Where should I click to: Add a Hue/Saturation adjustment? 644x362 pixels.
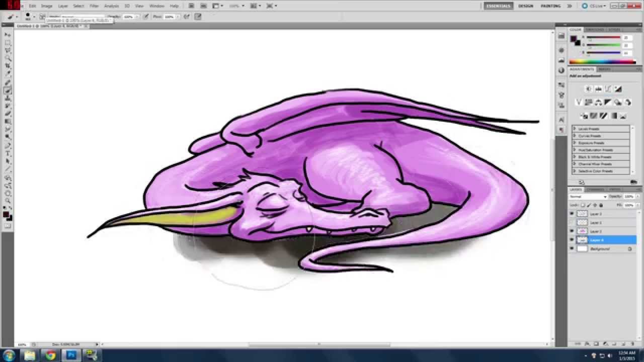pyautogui.click(x=588, y=103)
